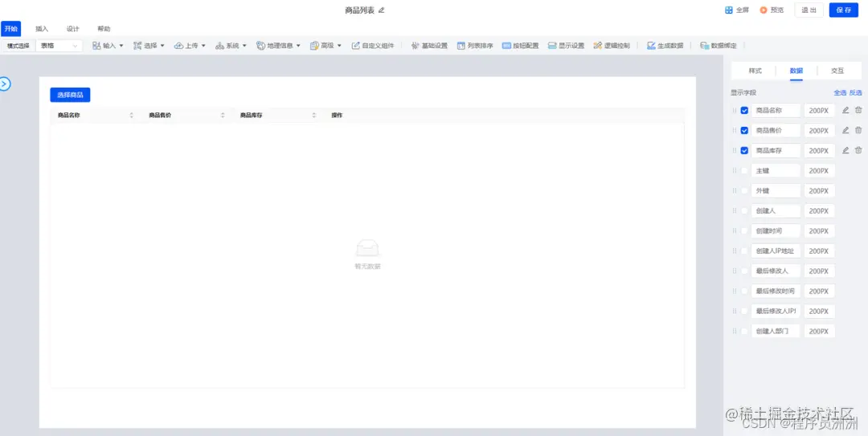The image size is (868, 436).
Task: Click edit pencil for 商品库存 field
Action: pos(845,150)
